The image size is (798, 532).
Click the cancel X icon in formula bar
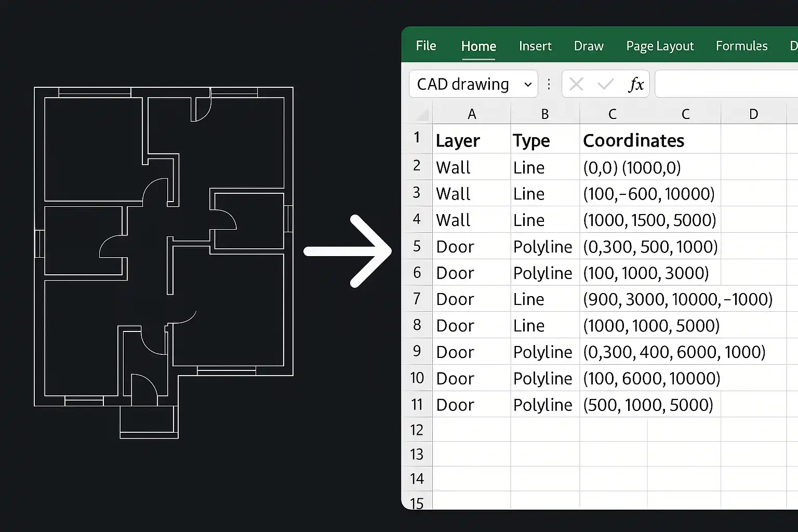(x=576, y=84)
